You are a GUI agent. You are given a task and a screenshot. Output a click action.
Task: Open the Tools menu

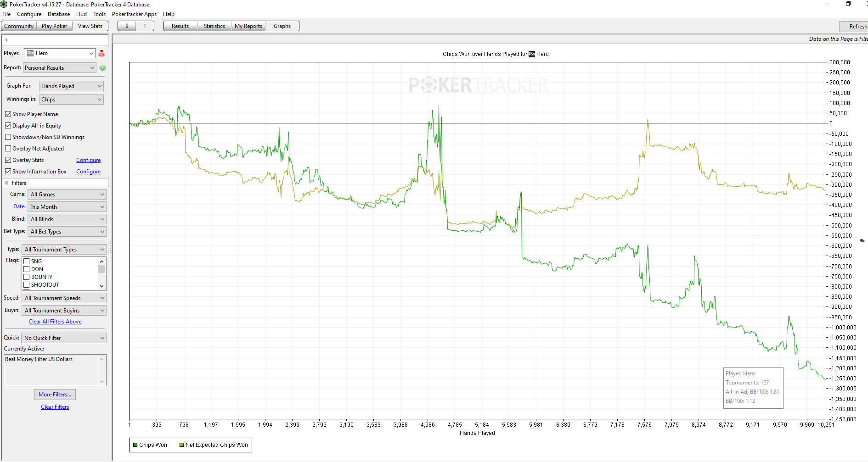100,14
